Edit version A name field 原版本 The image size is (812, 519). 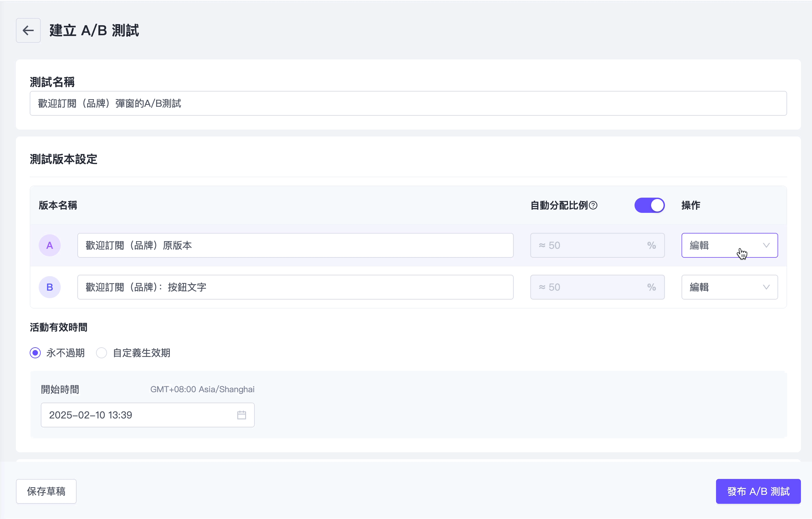click(295, 245)
